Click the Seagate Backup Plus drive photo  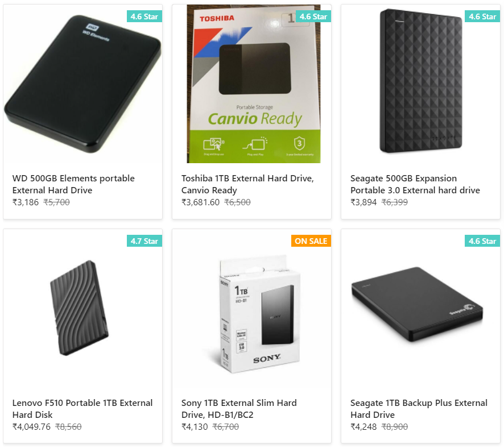[420, 310]
